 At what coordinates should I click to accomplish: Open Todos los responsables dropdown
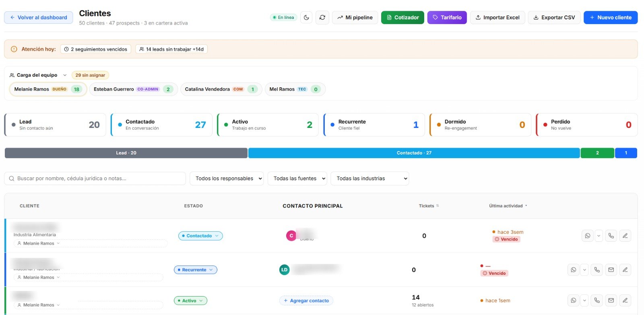click(227, 178)
